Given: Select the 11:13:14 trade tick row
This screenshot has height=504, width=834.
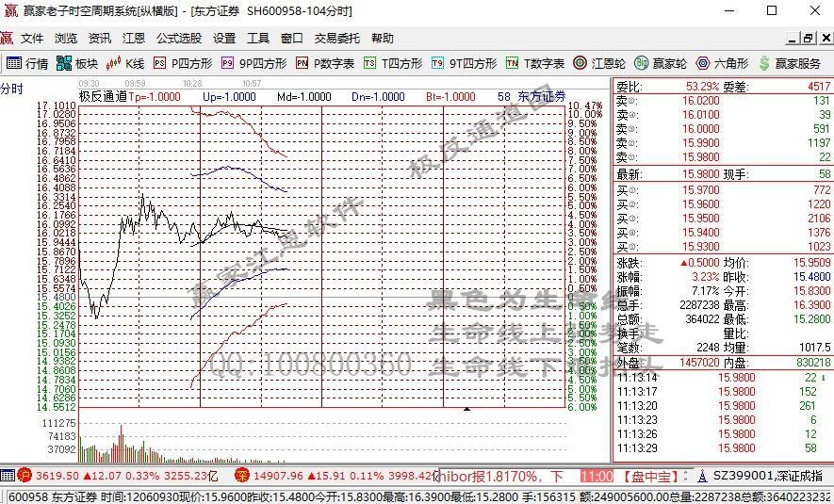Looking at the screenshot, I should [x=722, y=378].
